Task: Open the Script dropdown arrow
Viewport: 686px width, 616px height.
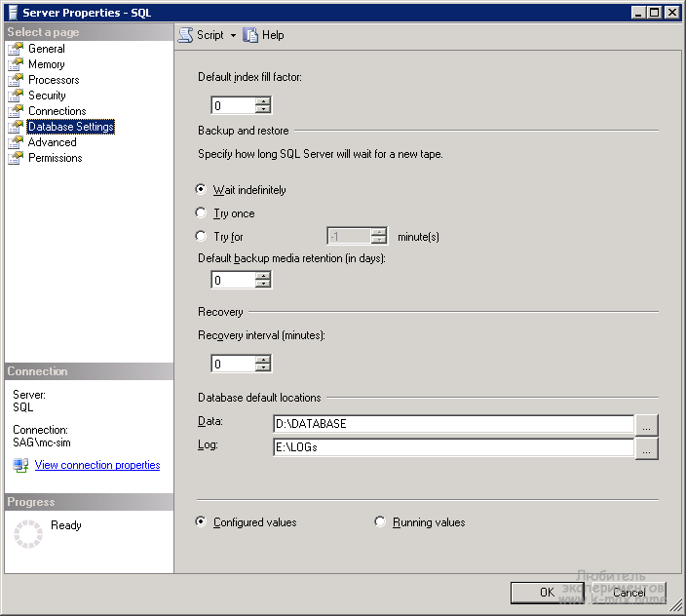Action: tap(233, 35)
